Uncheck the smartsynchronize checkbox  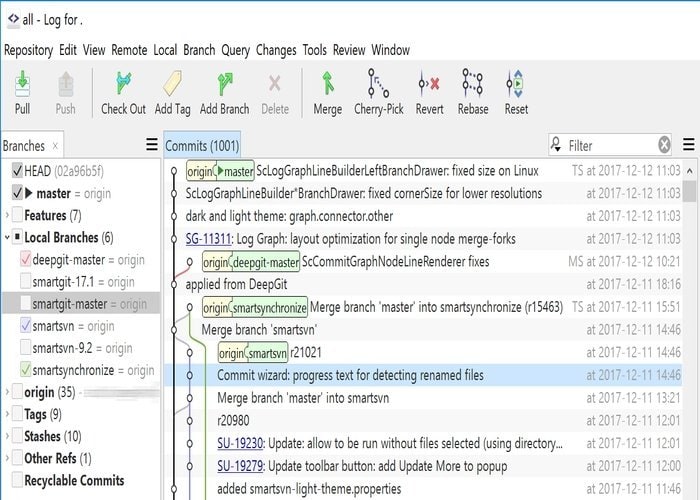coord(25,370)
